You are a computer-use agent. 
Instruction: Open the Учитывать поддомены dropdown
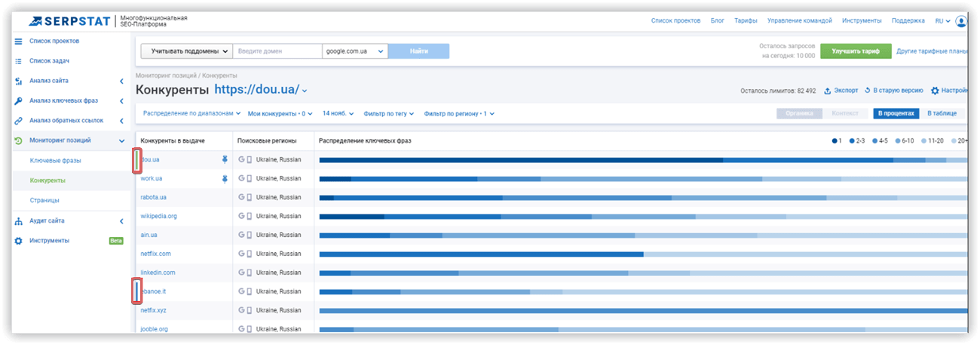[186, 51]
